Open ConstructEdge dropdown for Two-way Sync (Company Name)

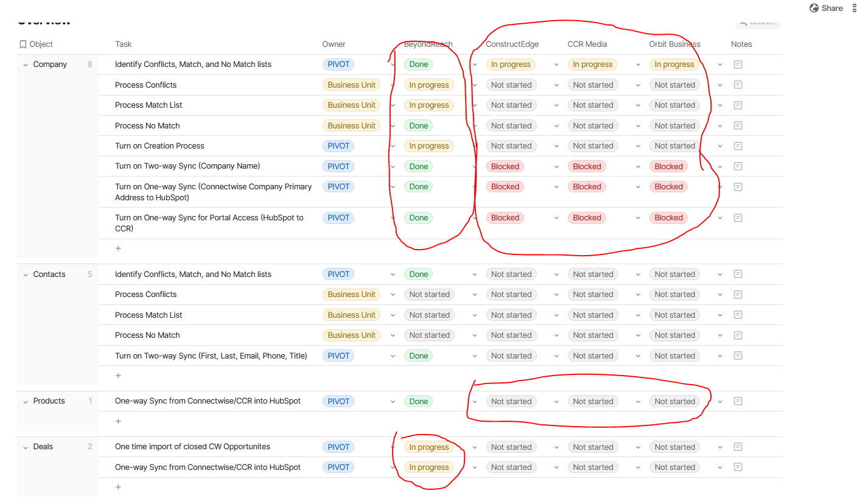[x=556, y=167]
